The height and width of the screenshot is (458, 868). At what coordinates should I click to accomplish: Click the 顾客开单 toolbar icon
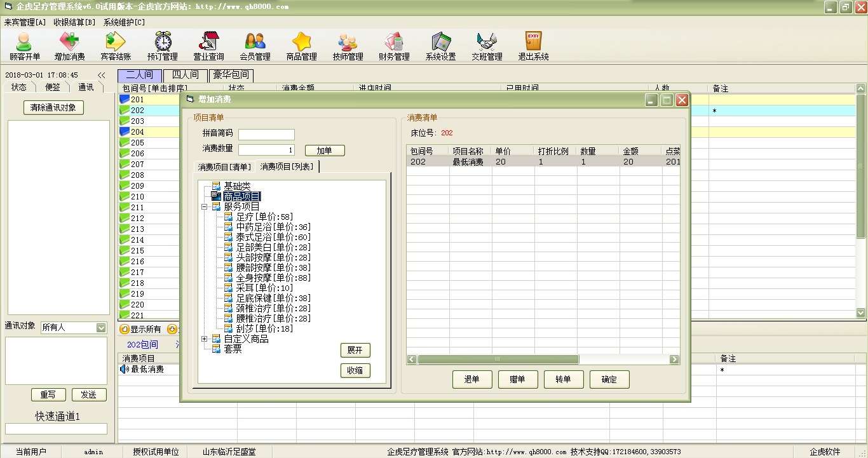25,46
